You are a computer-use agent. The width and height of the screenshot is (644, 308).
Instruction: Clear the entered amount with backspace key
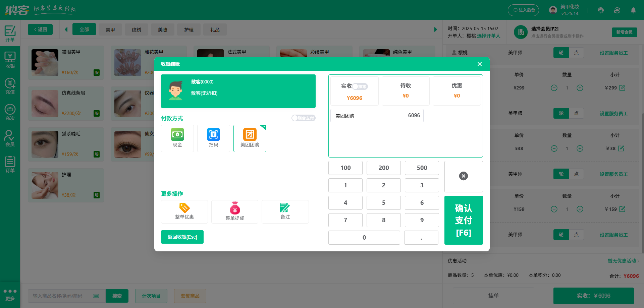pyautogui.click(x=464, y=176)
